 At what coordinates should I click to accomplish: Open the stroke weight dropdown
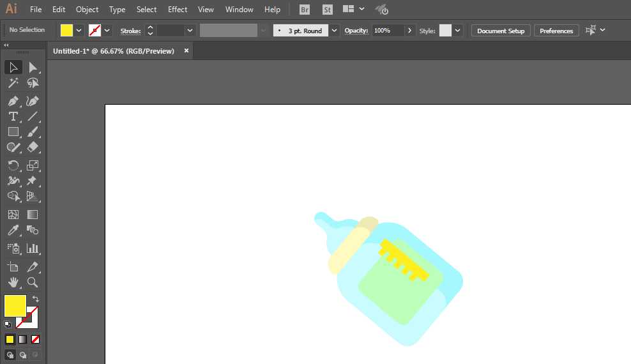pyautogui.click(x=190, y=31)
